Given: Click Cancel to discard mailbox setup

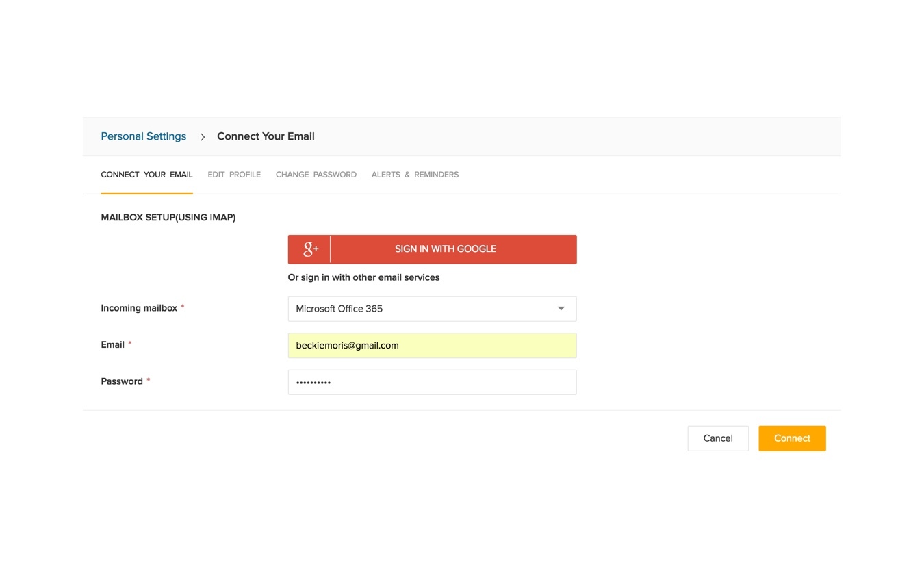Looking at the screenshot, I should tap(717, 438).
